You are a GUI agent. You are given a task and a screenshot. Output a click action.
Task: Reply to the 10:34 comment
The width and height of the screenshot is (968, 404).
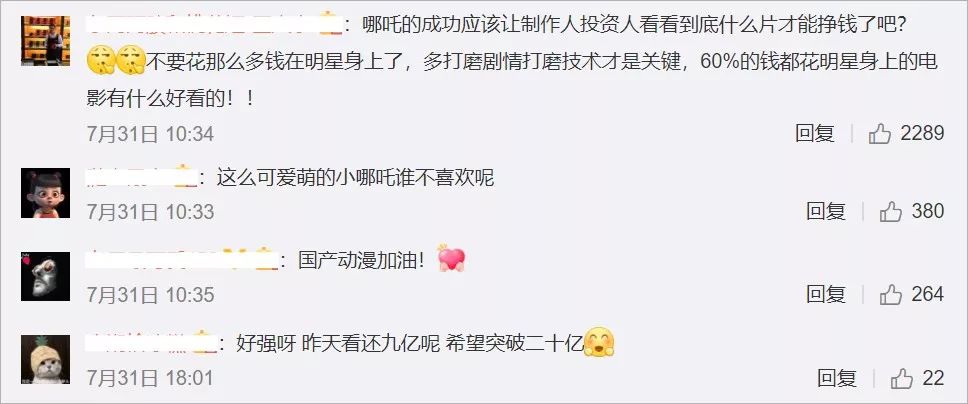coord(815,133)
